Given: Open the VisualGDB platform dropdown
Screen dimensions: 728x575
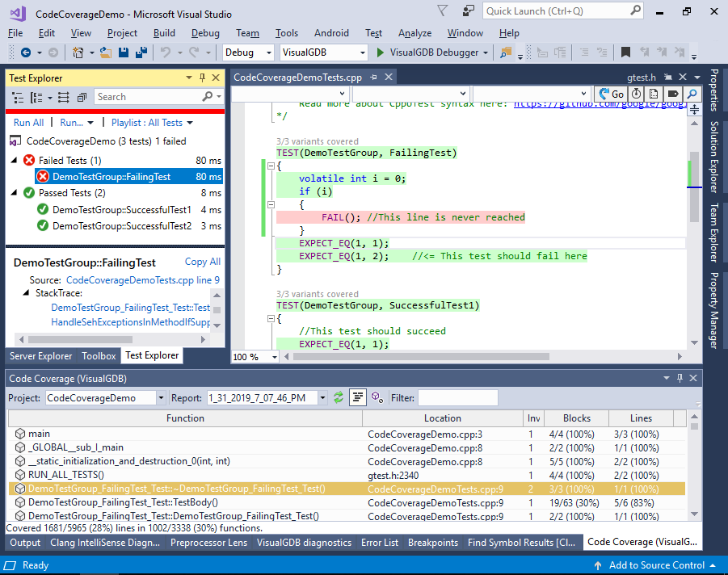Looking at the screenshot, I should click(x=363, y=53).
